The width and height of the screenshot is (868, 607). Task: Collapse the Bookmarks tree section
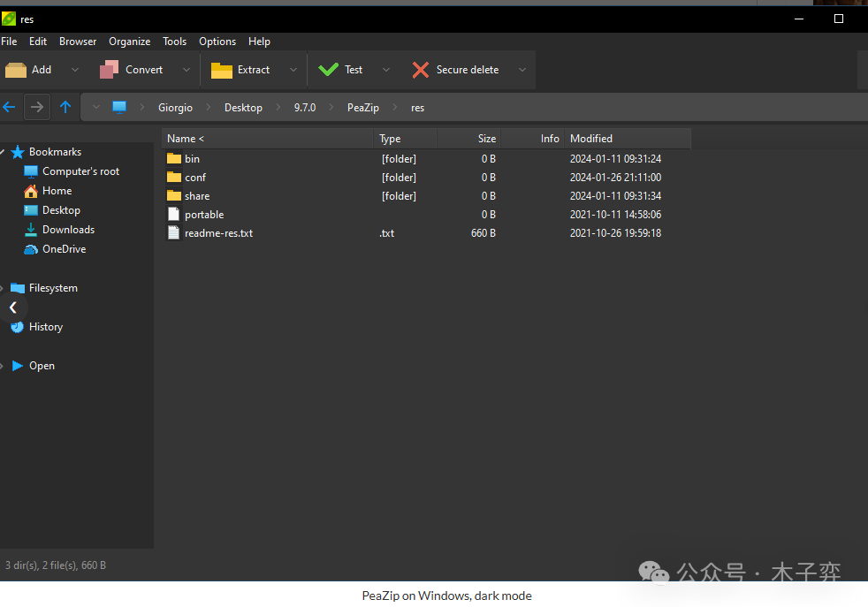coord(4,152)
